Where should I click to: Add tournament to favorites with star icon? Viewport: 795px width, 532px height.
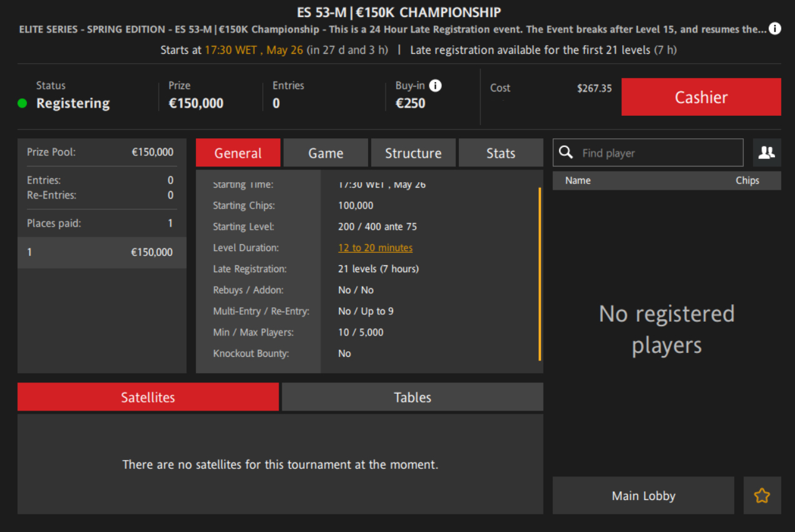pos(762,496)
